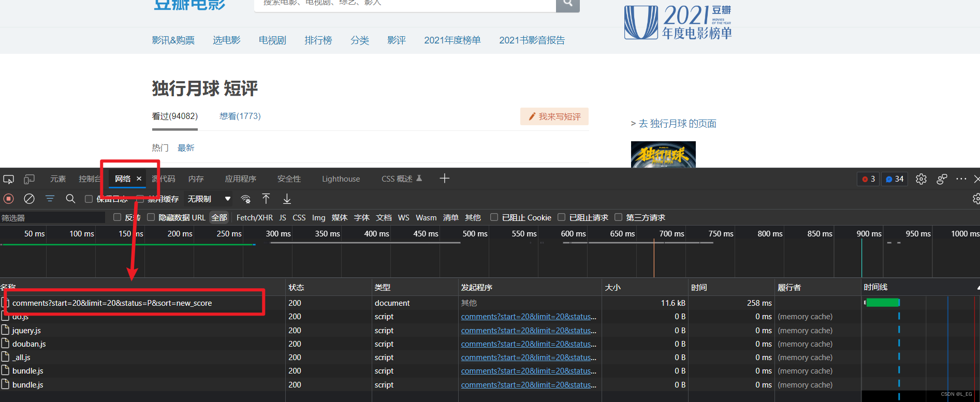Switch to the 内存 DevTools tab

[196, 179]
